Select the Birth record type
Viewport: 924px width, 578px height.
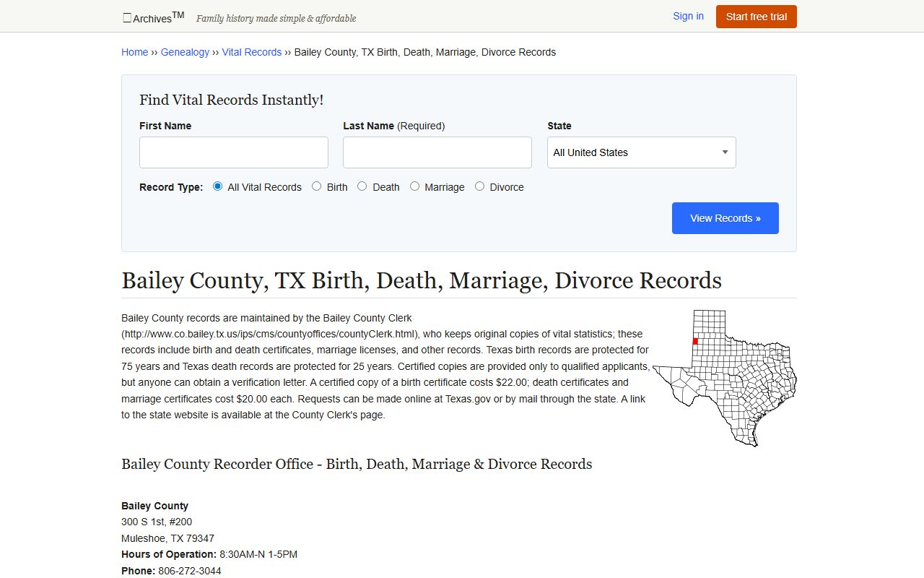pos(316,186)
